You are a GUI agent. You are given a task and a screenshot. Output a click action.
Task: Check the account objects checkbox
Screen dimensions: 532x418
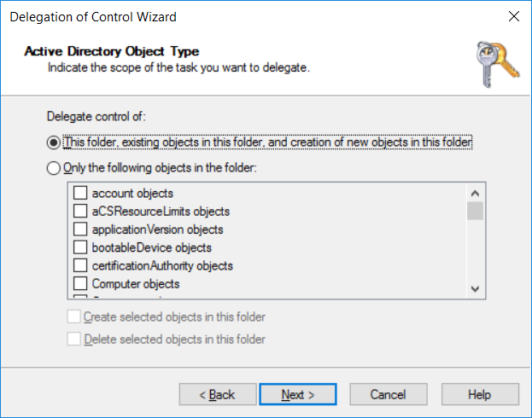[80, 193]
